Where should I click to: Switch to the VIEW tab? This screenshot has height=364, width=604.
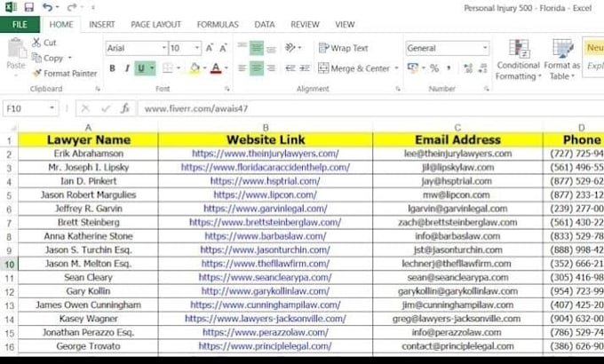click(x=345, y=24)
